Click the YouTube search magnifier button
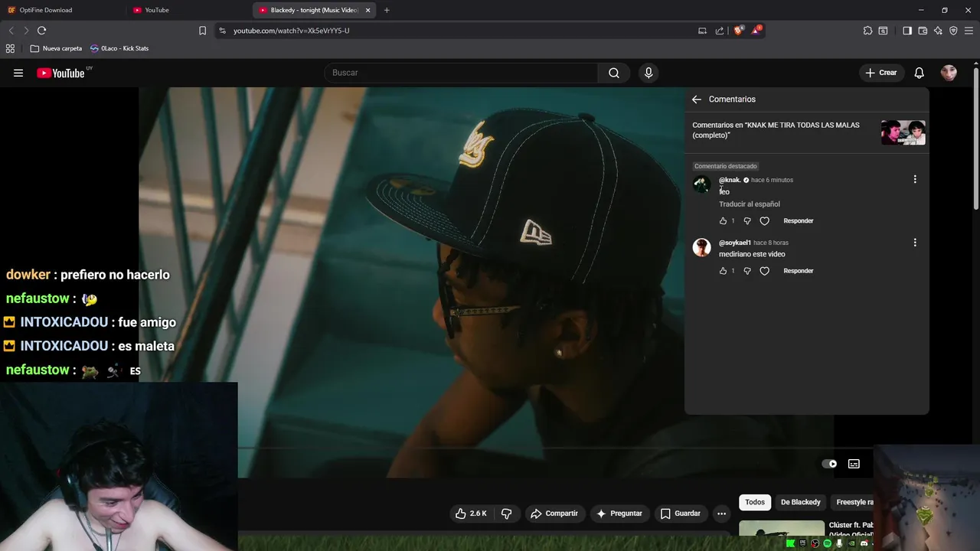This screenshot has width=980, height=551. click(x=614, y=73)
